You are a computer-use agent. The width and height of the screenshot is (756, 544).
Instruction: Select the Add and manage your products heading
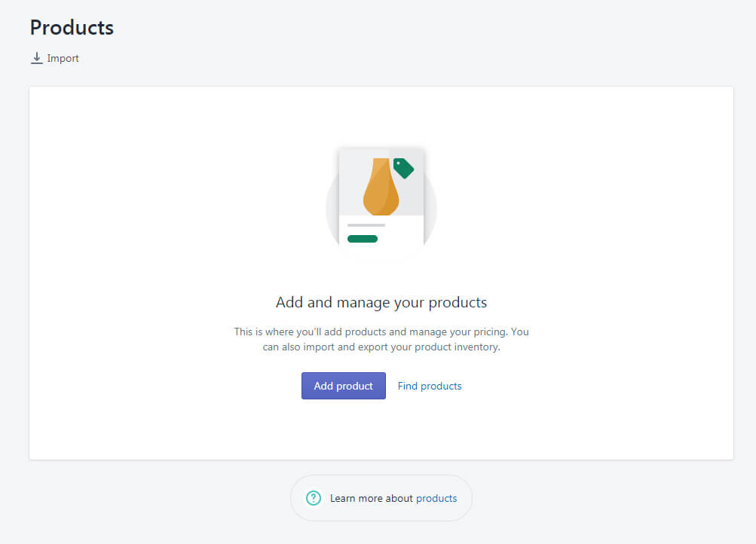(x=381, y=301)
